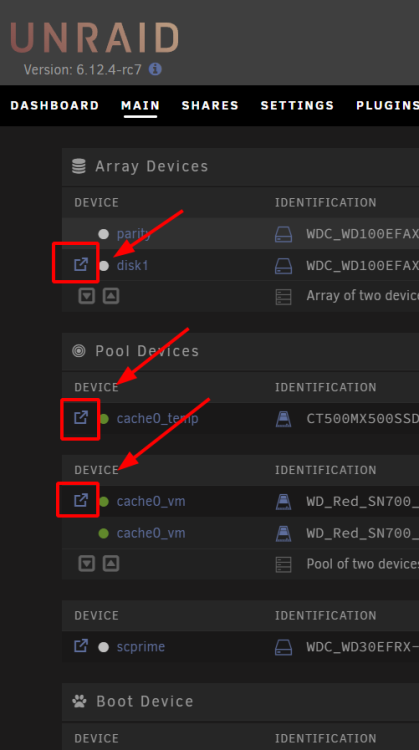Open scprime pool browse icon
Viewport: 419px width, 750px height.
(x=81, y=646)
